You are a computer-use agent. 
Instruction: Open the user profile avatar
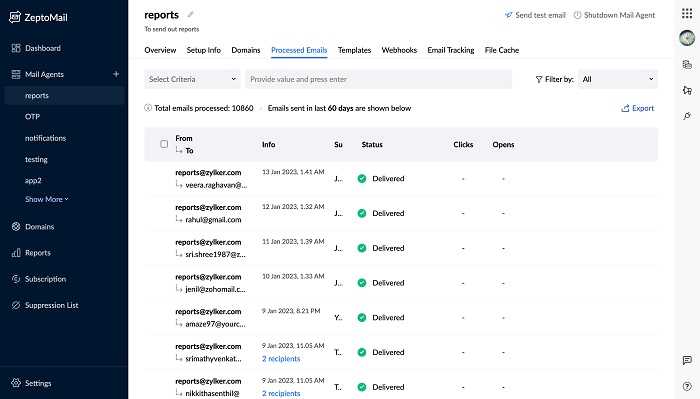(x=687, y=38)
